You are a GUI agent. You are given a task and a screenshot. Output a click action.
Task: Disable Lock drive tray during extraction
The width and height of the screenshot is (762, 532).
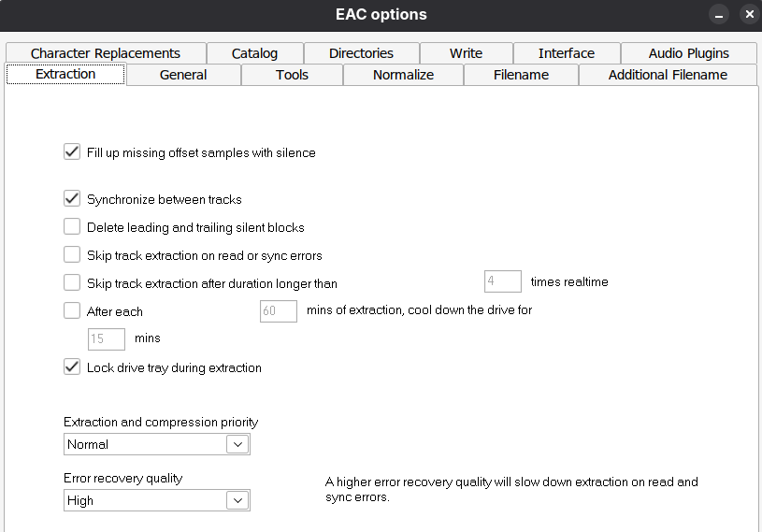(x=72, y=367)
